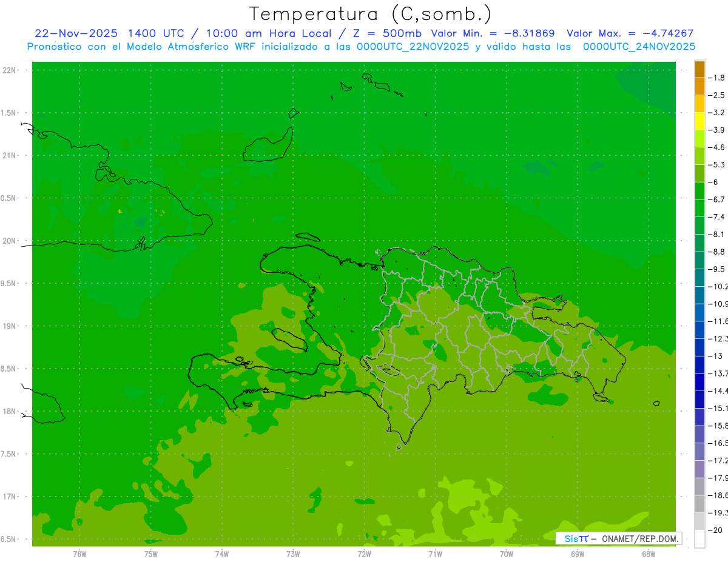
Task: Pick the purple swatch between -17.2 and -17.9
Action: coord(699,469)
